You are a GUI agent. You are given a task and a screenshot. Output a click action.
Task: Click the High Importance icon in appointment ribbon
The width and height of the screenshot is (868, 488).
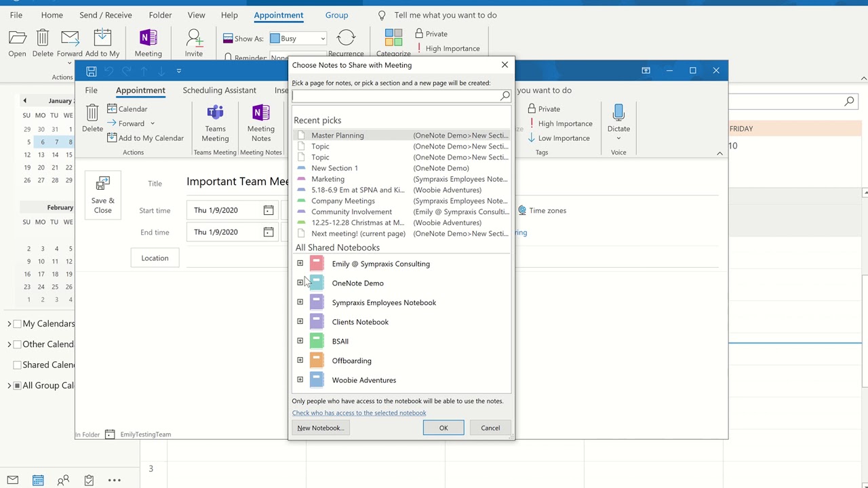click(531, 123)
